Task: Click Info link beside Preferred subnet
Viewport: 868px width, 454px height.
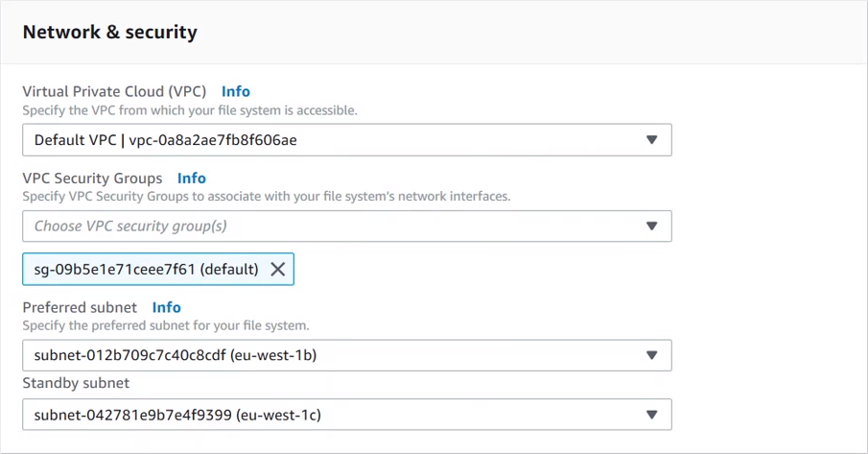Action: click(x=167, y=307)
